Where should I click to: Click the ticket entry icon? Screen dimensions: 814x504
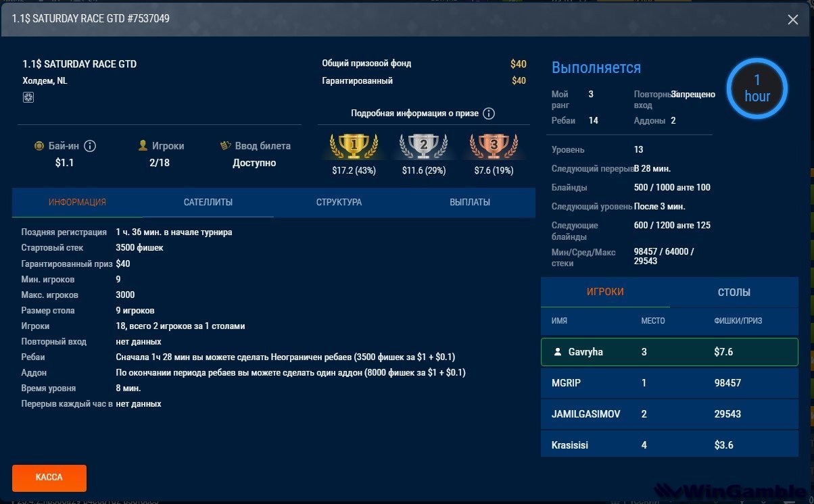[226, 145]
